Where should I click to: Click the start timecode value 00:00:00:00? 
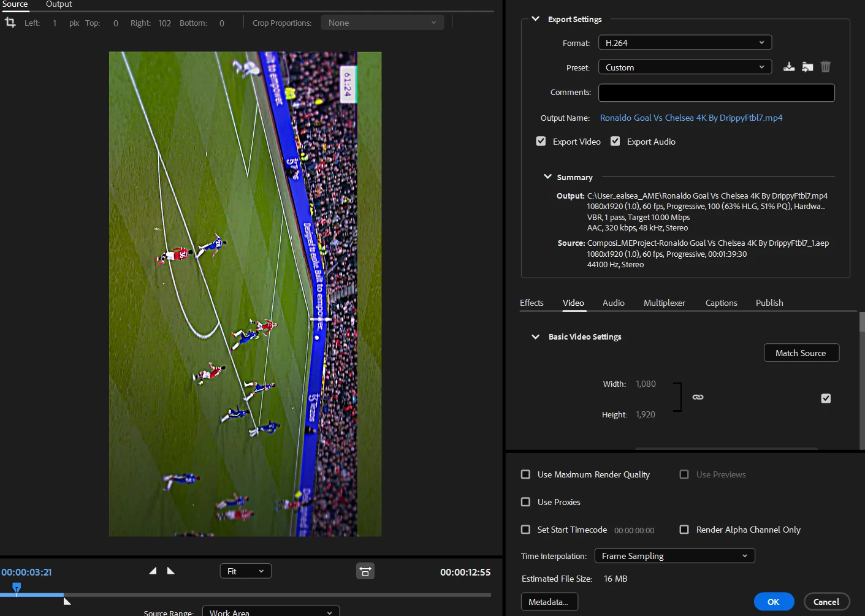coord(634,530)
